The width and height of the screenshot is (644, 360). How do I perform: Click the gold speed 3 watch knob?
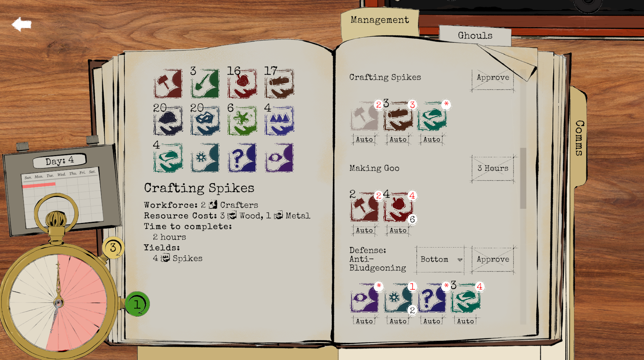(x=113, y=248)
